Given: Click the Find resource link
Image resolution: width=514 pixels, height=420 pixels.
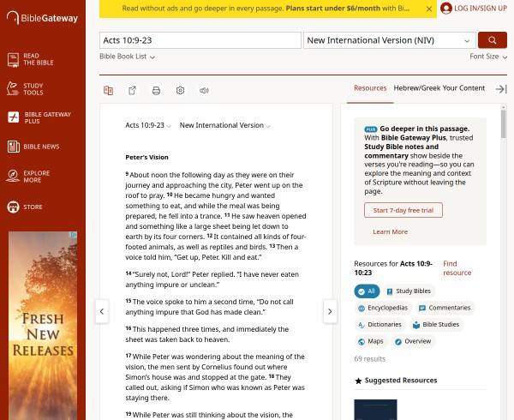Looking at the screenshot, I should tap(457, 268).
